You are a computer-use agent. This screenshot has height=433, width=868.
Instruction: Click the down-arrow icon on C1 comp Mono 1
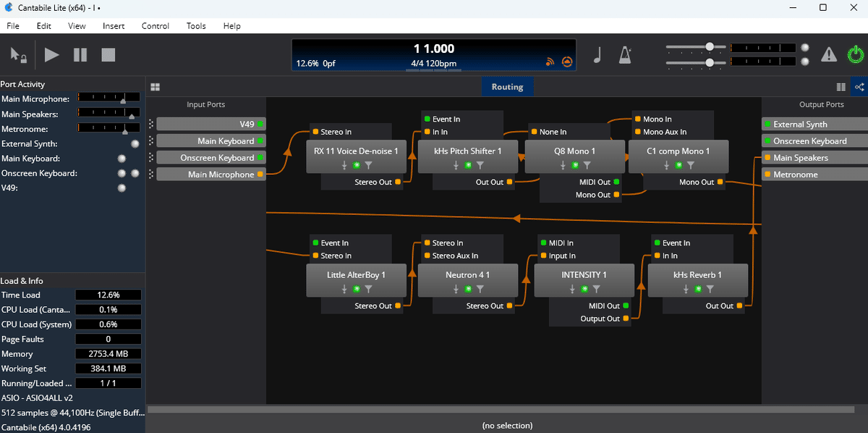(x=666, y=166)
